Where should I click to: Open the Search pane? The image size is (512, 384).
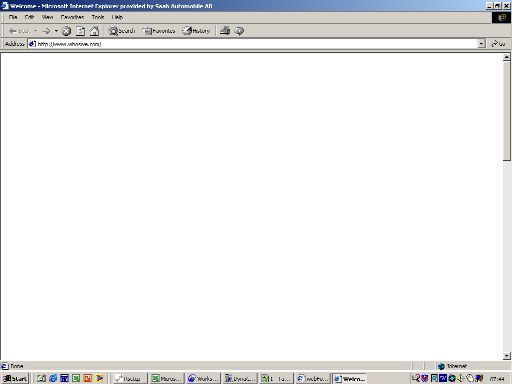122,31
